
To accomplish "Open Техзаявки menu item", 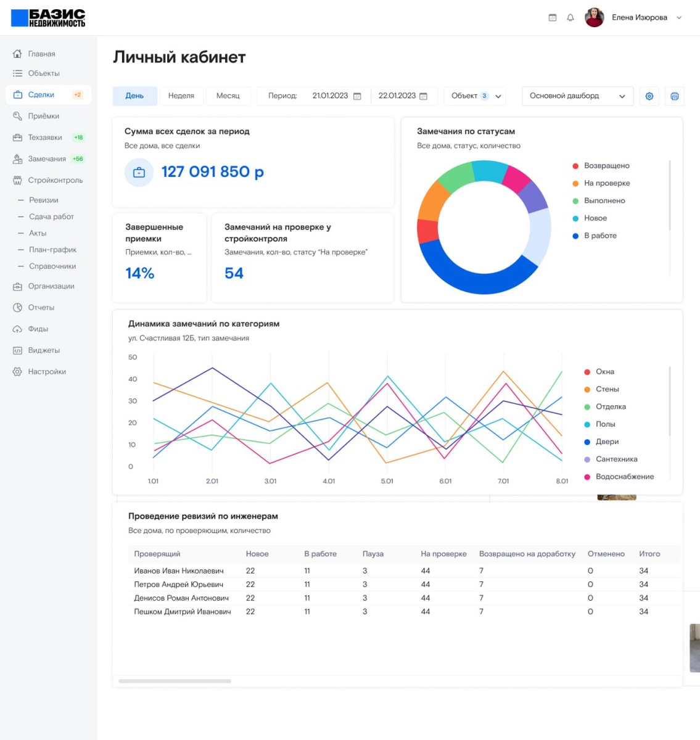I will point(45,138).
